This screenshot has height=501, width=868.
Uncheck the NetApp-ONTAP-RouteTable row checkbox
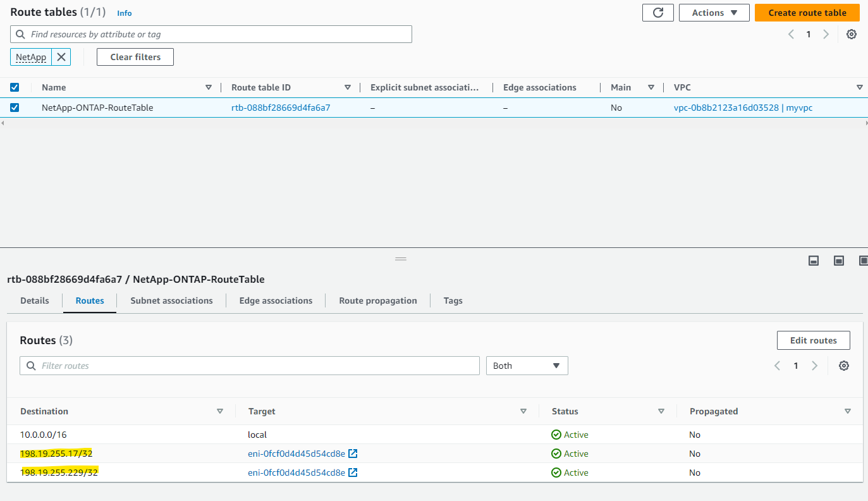[x=15, y=108]
